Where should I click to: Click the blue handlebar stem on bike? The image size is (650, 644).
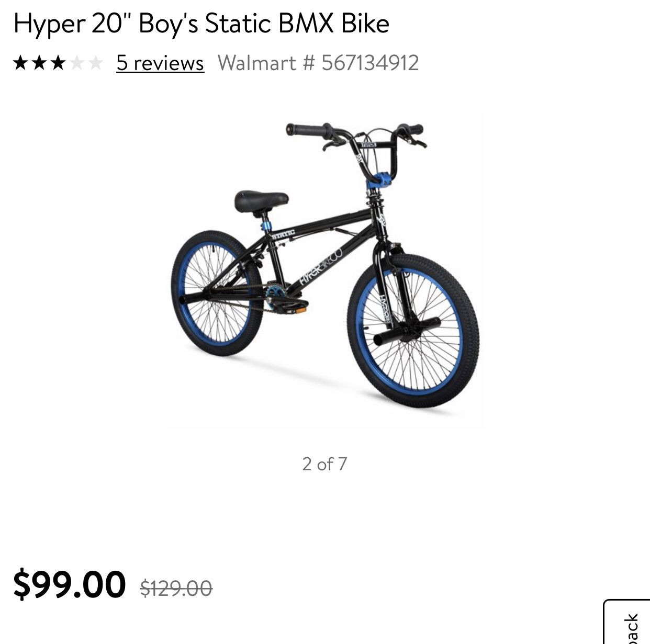(x=378, y=181)
